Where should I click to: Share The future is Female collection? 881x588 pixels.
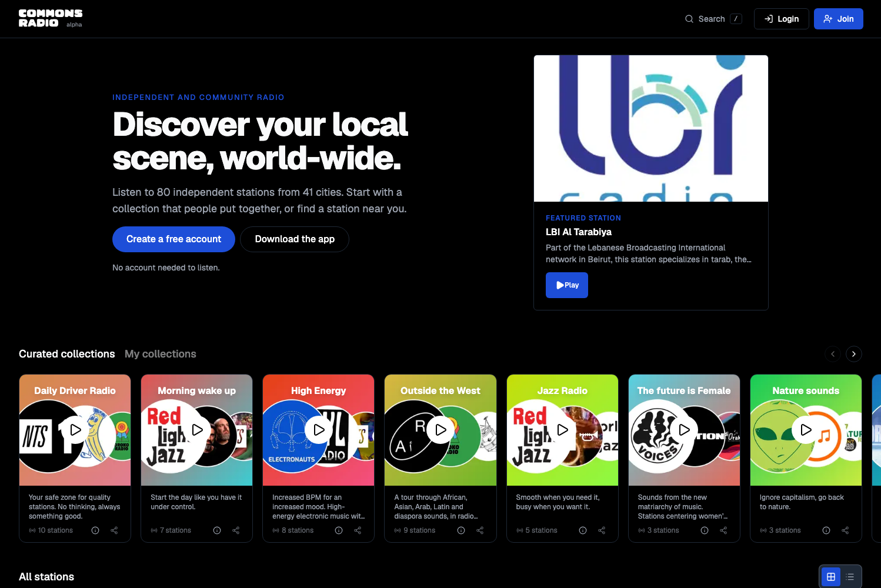[723, 530]
